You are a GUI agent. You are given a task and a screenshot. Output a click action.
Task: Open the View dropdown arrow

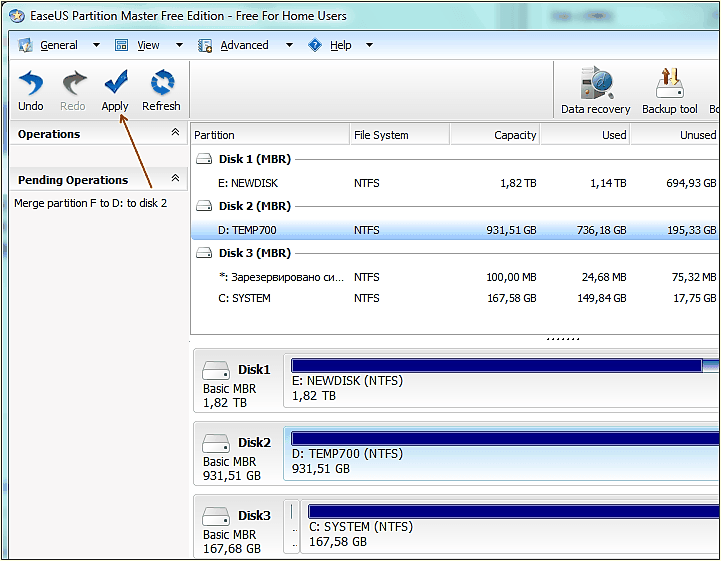tap(179, 45)
